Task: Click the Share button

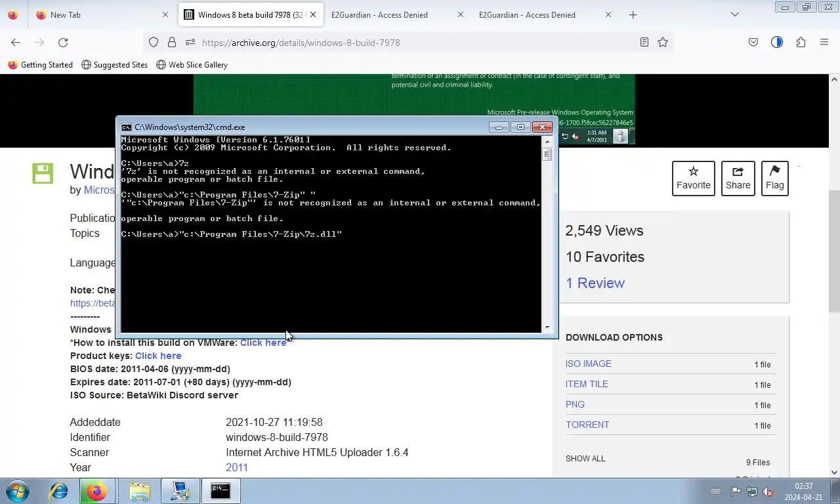Action: point(738,178)
